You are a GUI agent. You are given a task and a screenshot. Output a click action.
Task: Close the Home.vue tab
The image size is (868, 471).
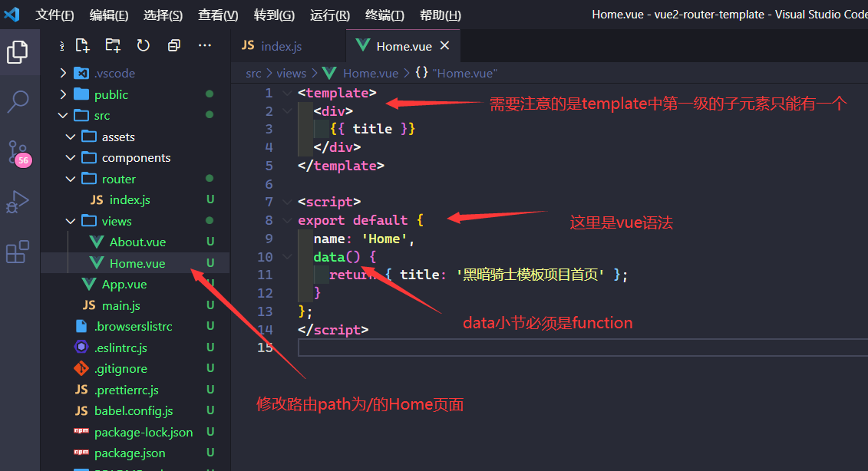tap(444, 46)
